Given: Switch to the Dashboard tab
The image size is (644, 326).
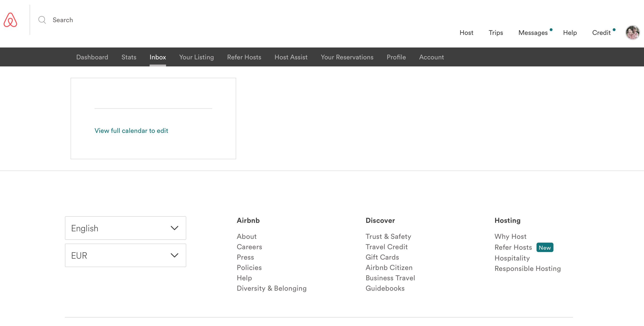Looking at the screenshot, I should [x=92, y=57].
